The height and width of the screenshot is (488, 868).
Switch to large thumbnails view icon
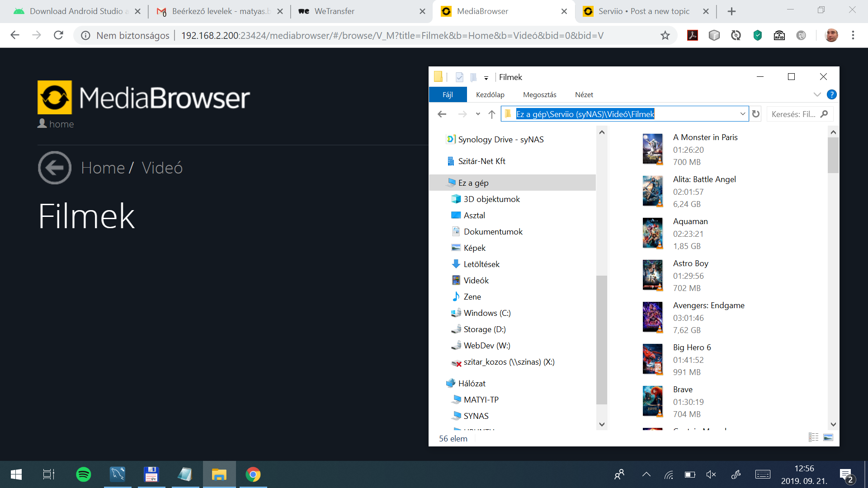point(828,437)
